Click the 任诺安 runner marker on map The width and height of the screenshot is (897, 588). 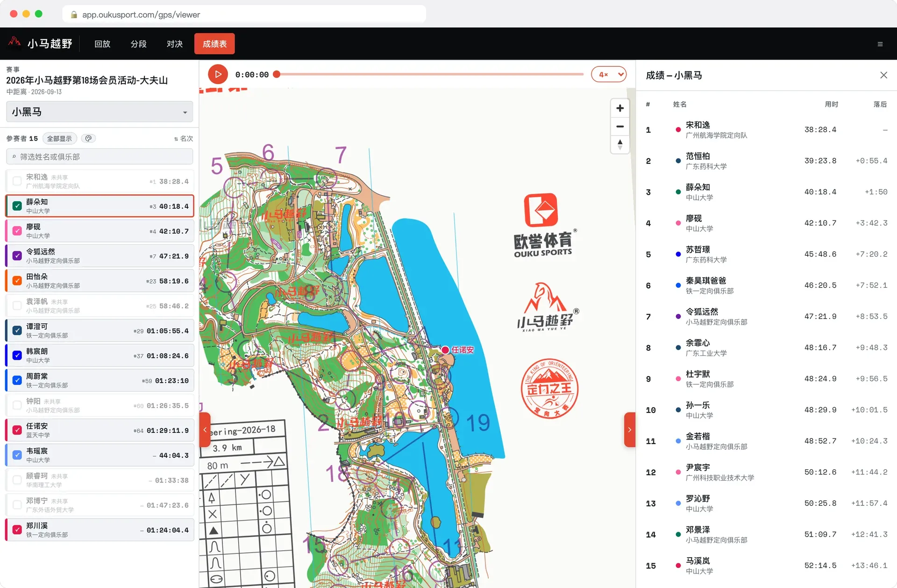pyautogui.click(x=445, y=350)
